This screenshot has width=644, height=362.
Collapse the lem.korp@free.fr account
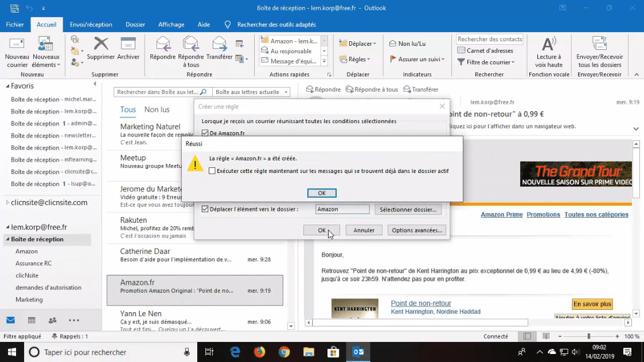(x=7, y=227)
